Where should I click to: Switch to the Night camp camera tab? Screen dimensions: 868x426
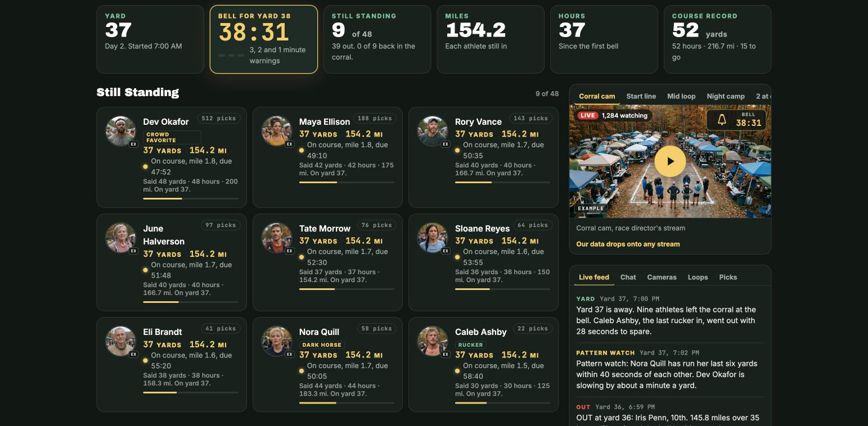click(x=726, y=96)
